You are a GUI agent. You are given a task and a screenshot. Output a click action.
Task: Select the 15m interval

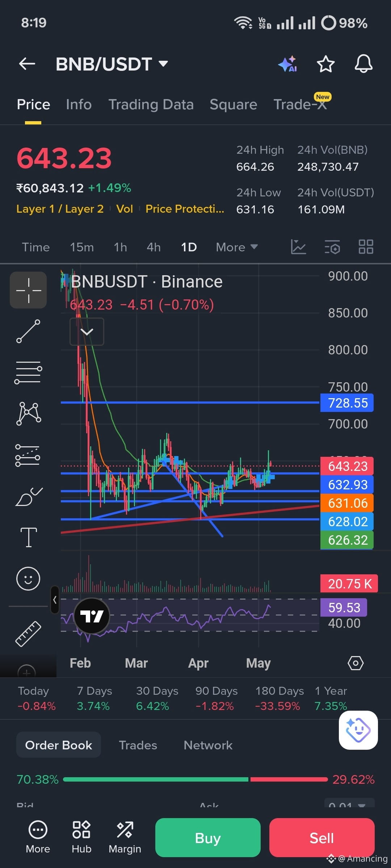[x=82, y=247]
